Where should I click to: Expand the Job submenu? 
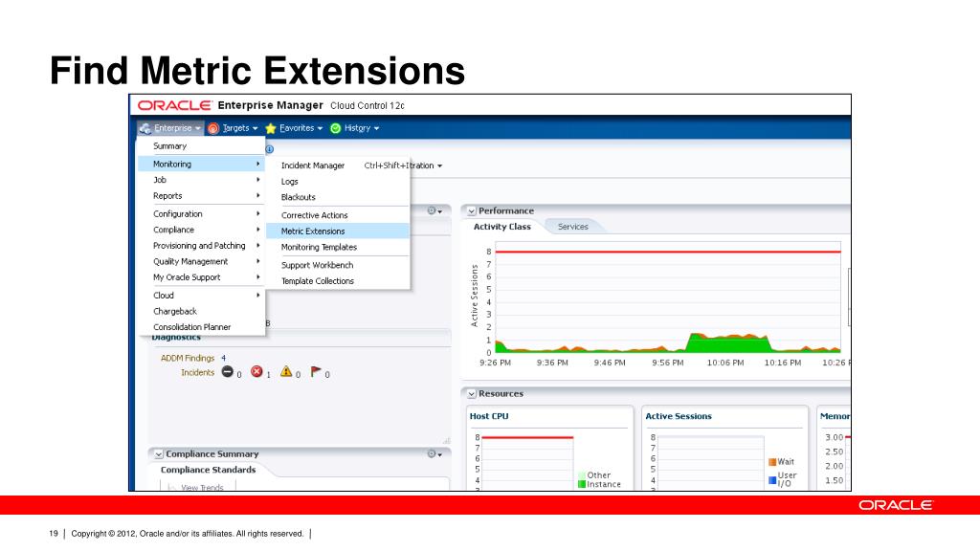(x=201, y=180)
